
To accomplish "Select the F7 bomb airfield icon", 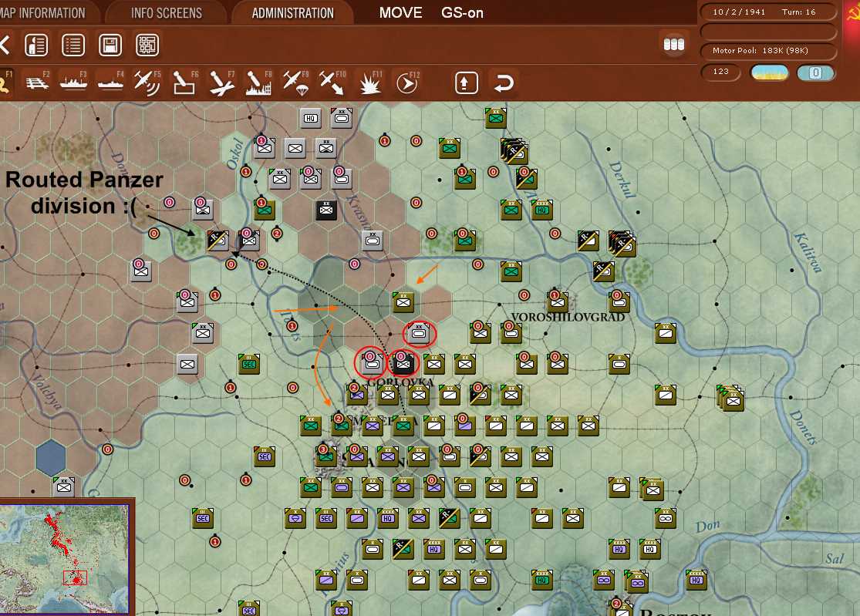I will pos(221,82).
